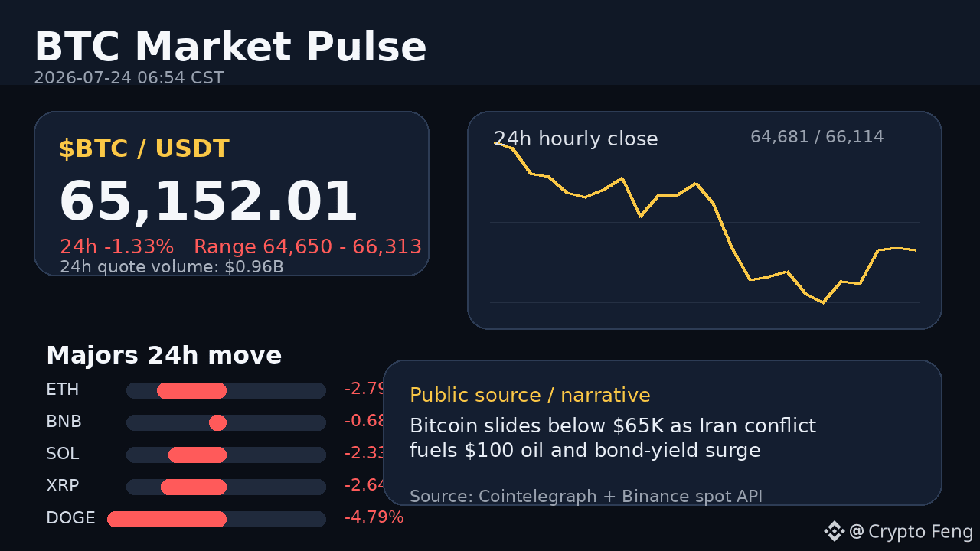Click the Range 64,650 - 66,313 text
The height and width of the screenshot is (551, 980).
(308, 246)
